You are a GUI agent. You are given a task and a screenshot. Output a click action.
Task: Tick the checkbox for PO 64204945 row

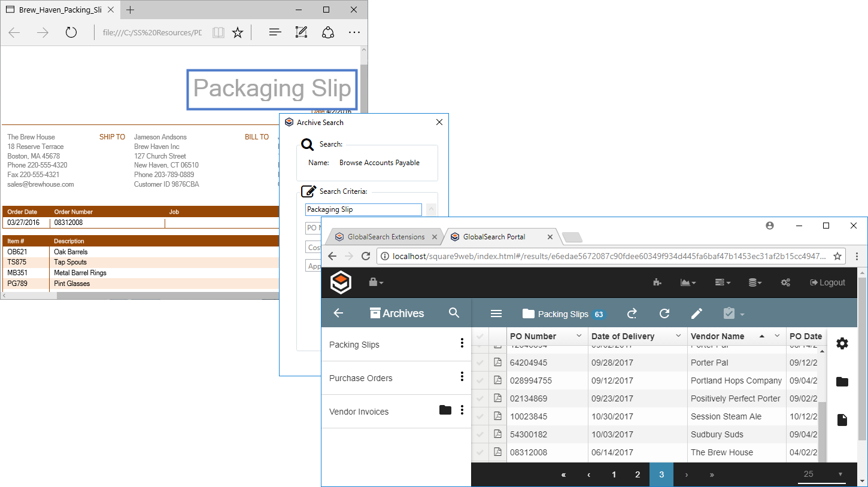click(480, 363)
